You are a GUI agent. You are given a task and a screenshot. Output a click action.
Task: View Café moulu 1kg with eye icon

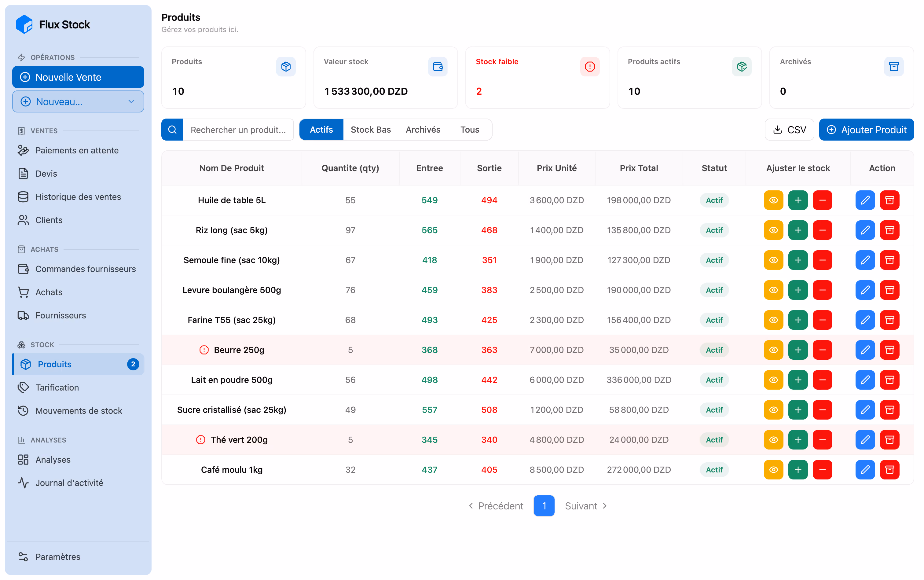tap(773, 469)
